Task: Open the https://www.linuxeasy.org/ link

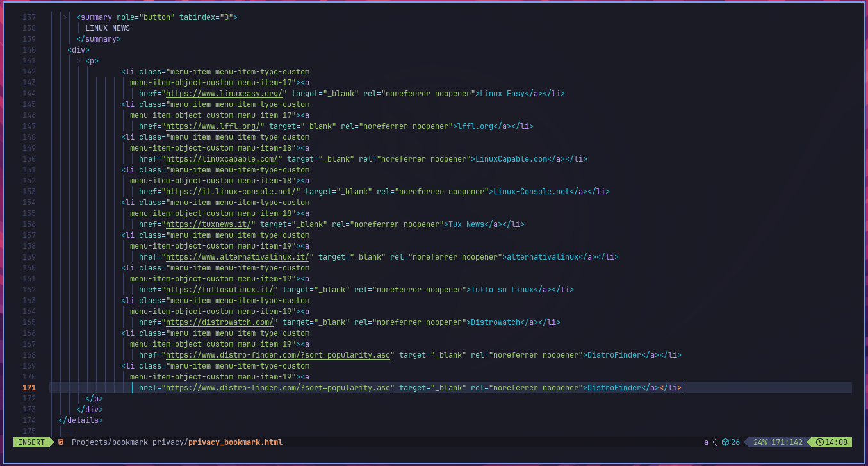Action: point(224,94)
